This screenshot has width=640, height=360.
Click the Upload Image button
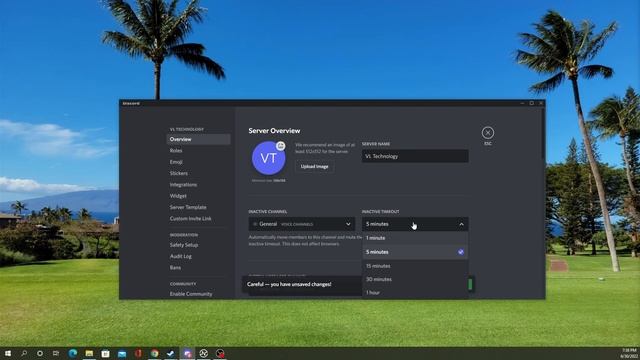[314, 167]
